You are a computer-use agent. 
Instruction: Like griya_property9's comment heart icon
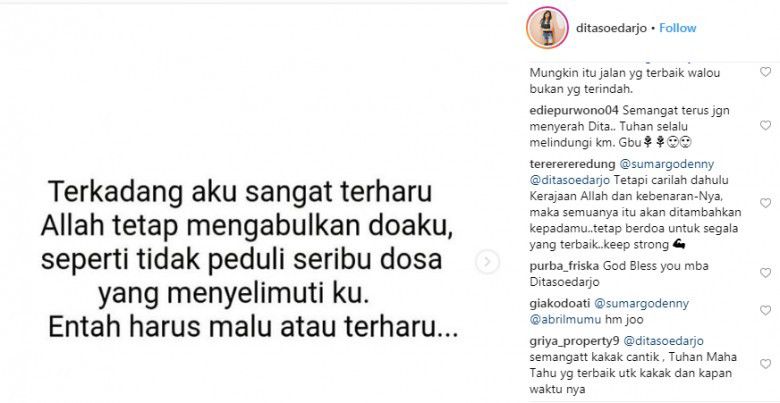(x=766, y=364)
